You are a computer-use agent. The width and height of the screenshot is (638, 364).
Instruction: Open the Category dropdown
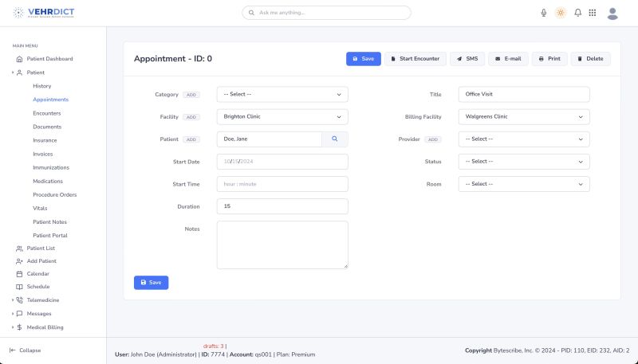click(282, 94)
